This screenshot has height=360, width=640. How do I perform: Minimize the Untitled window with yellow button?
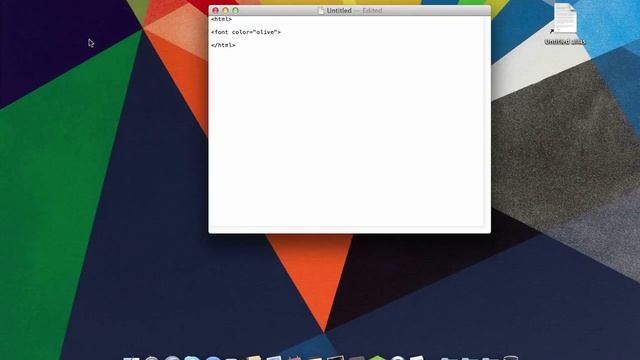[225, 11]
